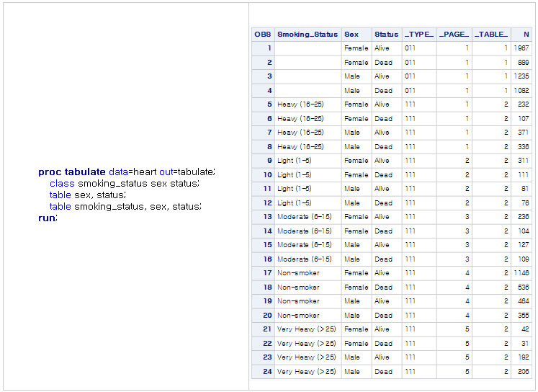The height and width of the screenshot is (392, 538).
Task: Click OBS number 24
Action: (268, 372)
